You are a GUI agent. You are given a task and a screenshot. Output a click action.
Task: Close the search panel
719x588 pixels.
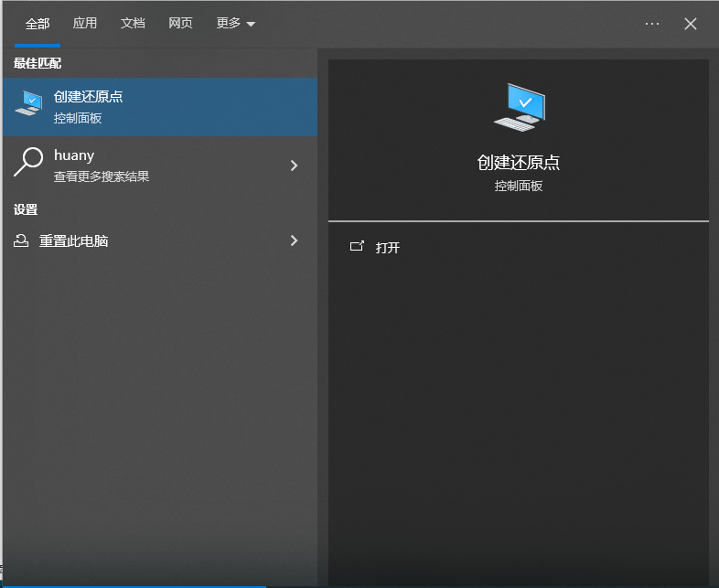pyautogui.click(x=690, y=24)
